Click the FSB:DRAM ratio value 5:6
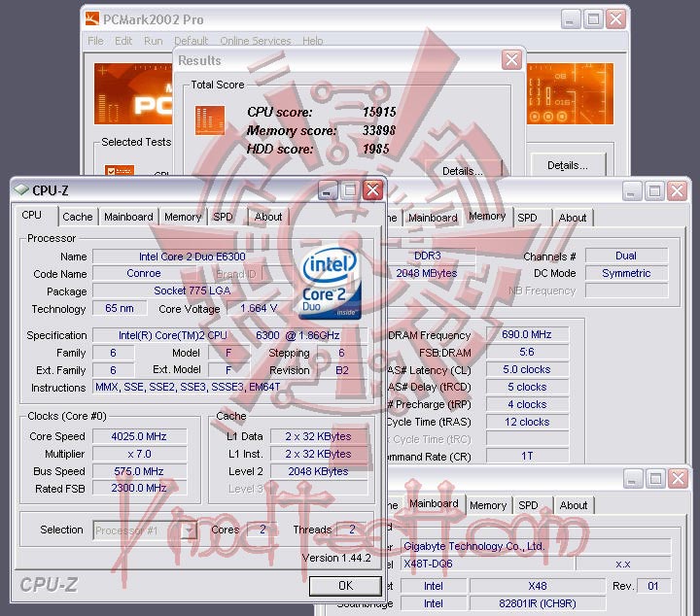Screen dimensions: 700x616 (527, 352)
